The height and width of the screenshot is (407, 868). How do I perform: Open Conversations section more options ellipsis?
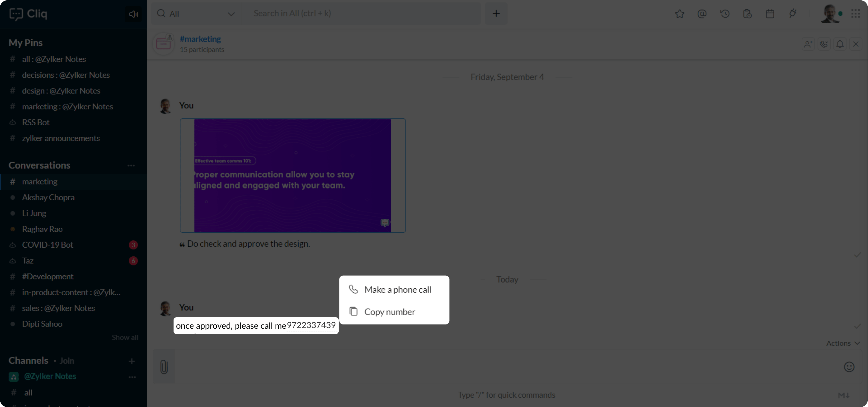pos(131,165)
